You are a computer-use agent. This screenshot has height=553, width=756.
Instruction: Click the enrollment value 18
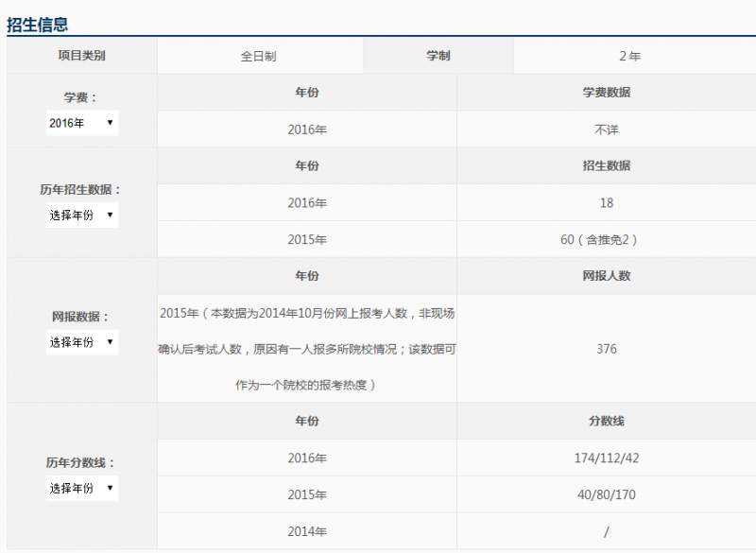(607, 203)
